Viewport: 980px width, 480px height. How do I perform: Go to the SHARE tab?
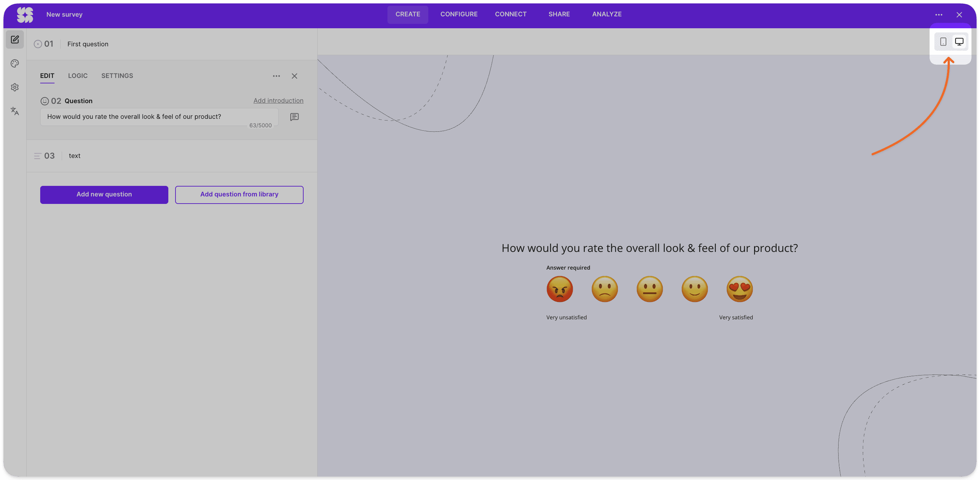coord(559,14)
